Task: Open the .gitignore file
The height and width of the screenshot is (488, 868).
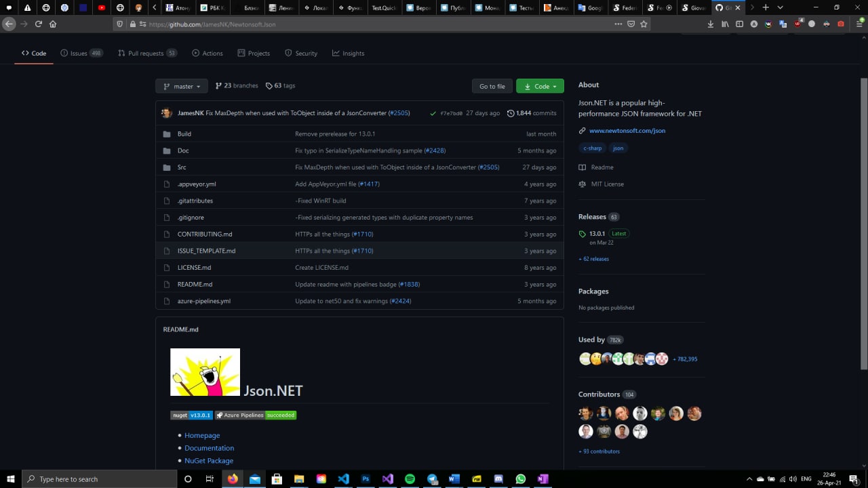Action: point(191,218)
